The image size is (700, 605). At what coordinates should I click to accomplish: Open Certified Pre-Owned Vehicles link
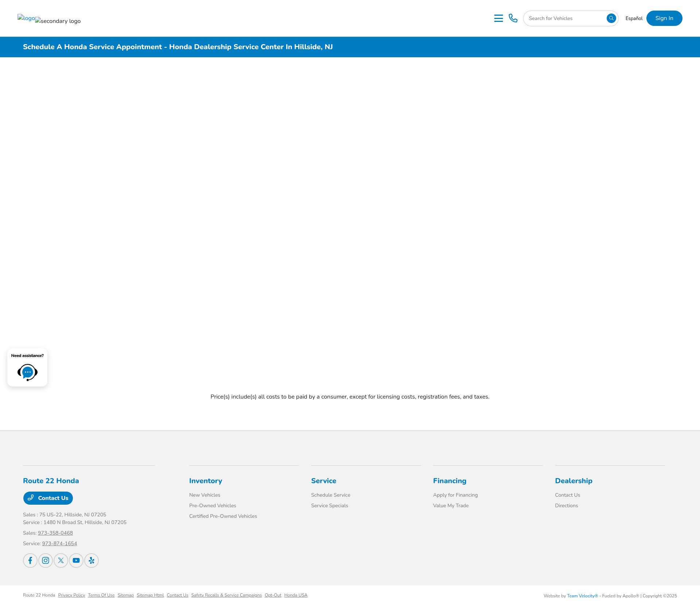click(x=223, y=516)
